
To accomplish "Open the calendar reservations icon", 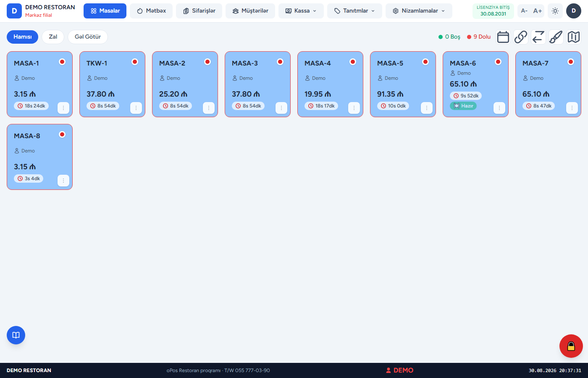I will point(503,37).
